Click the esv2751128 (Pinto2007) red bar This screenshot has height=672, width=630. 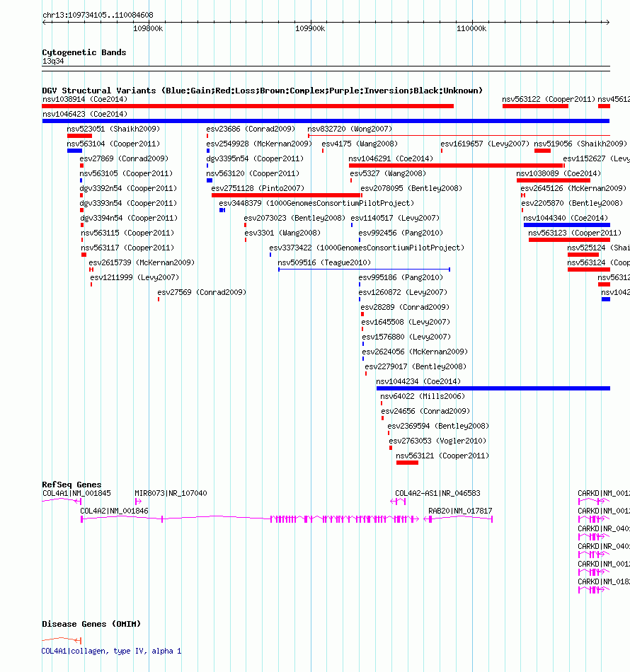(286, 195)
